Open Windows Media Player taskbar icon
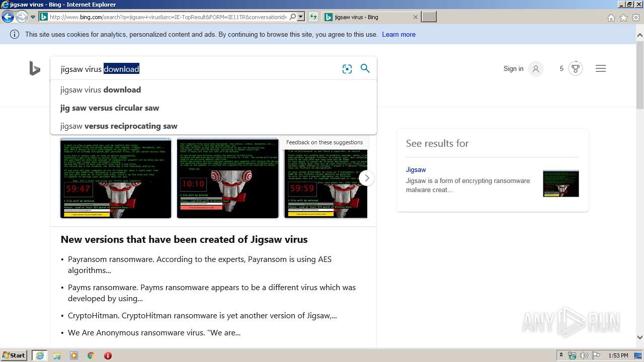The height and width of the screenshot is (362, 644). pyautogui.click(x=74, y=355)
